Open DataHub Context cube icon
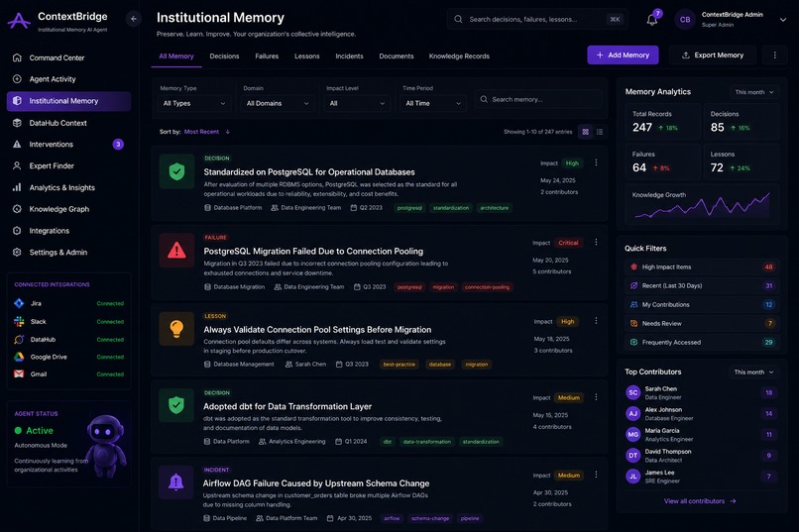 [x=17, y=123]
